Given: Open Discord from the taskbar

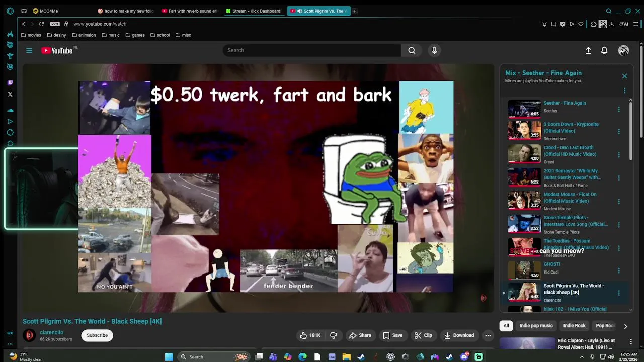Looking at the screenshot, I should 464,357.
